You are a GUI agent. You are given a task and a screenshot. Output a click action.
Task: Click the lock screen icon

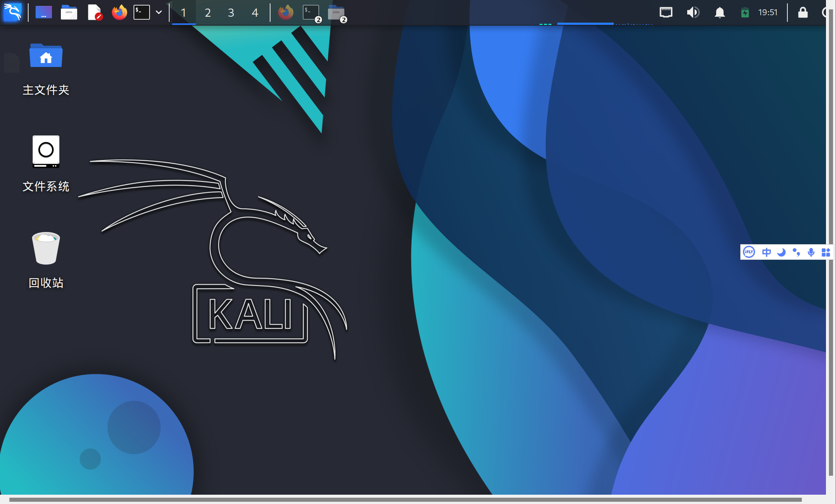pyautogui.click(x=803, y=12)
